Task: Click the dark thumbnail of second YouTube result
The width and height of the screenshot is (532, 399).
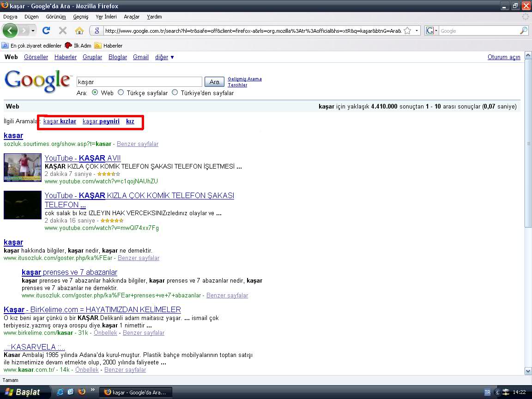Action: tap(22, 205)
